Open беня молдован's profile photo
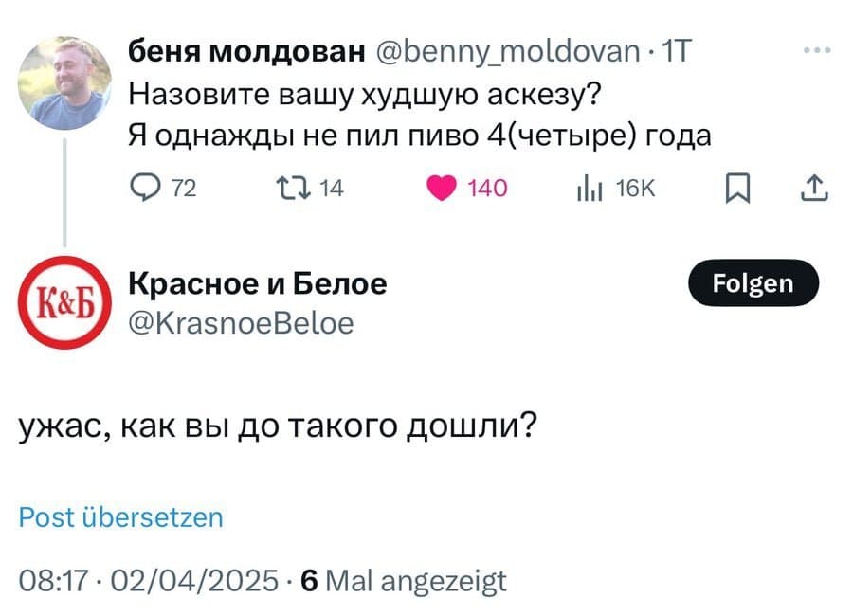The height and width of the screenshot is (616, 853). pos(64,82)
